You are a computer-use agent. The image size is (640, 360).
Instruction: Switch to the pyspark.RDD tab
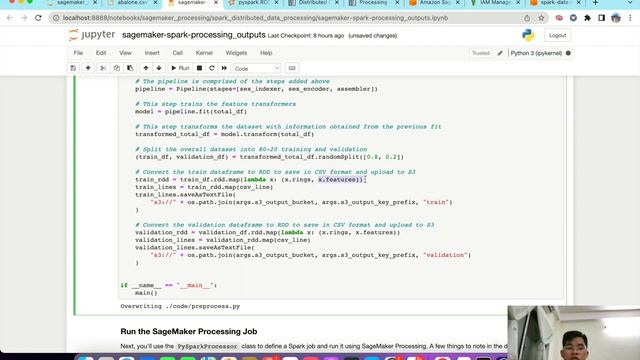pos(253,3)
